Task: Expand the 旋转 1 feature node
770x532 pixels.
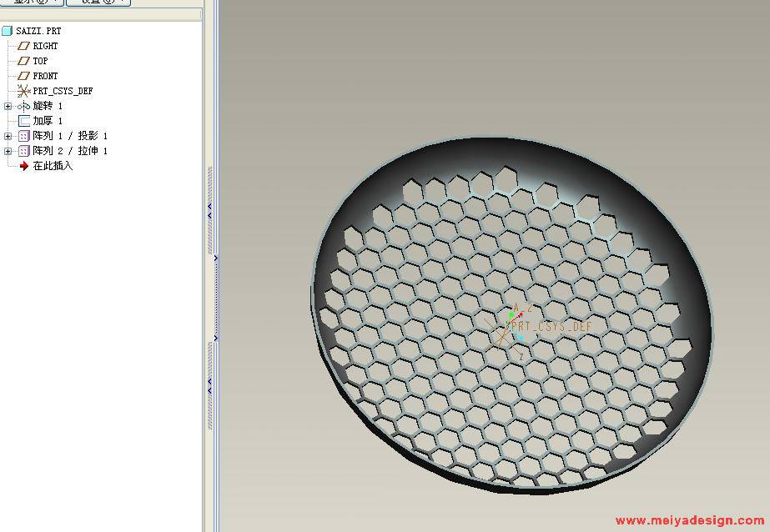Action: point(8,106)
